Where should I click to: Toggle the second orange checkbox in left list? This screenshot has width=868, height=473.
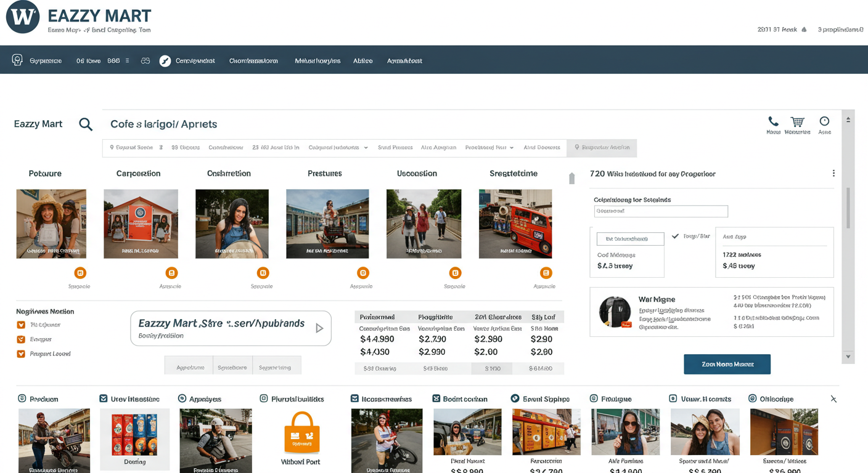coord(21,339)
